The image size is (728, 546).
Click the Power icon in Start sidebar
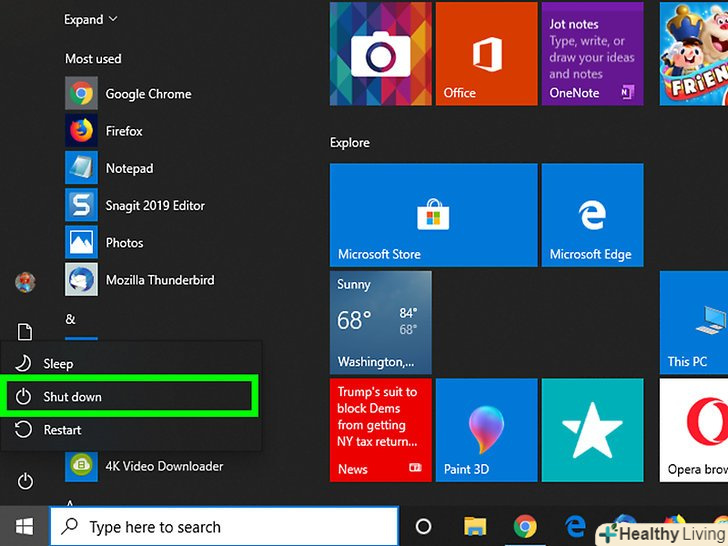(x=26, y=482)
